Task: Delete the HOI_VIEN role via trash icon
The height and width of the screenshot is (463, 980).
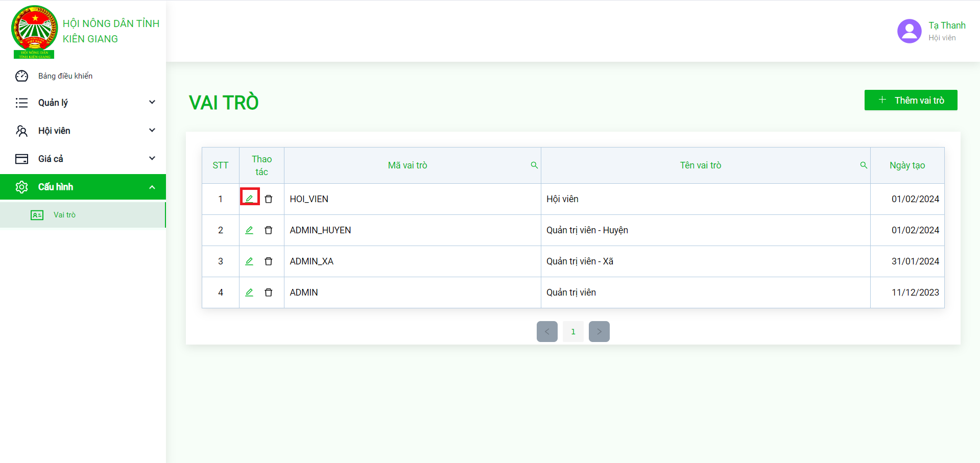Action: (x=269, y=199)
